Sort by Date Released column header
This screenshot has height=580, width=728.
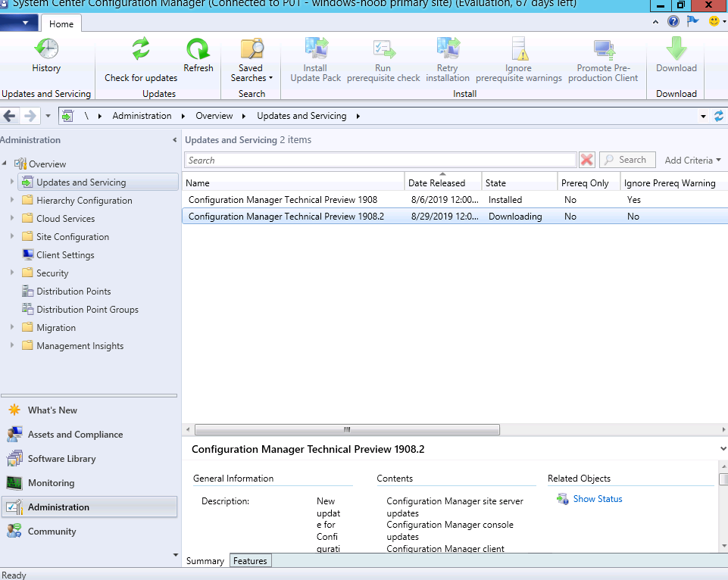443,182
